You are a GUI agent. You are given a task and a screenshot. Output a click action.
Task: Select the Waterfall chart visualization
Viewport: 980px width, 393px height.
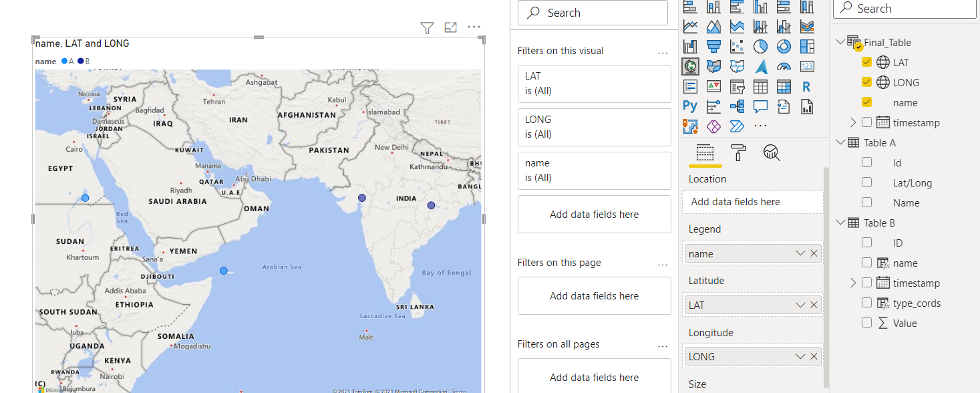690,47
